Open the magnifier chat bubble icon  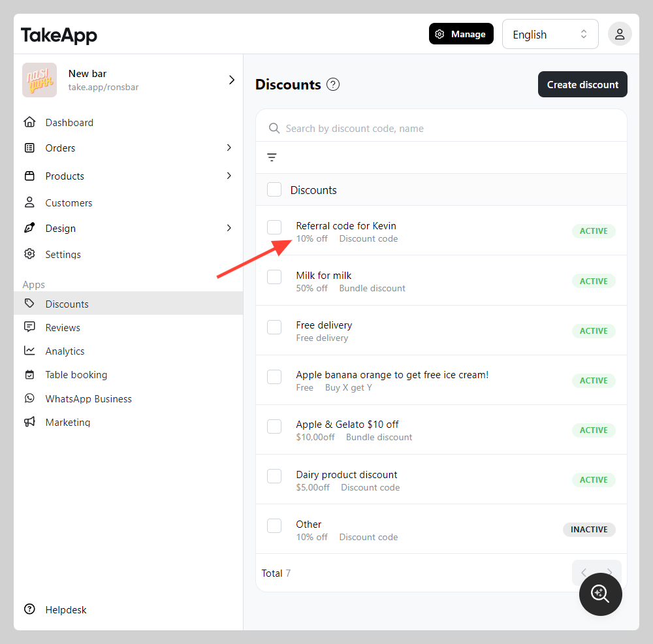point(600,594)
